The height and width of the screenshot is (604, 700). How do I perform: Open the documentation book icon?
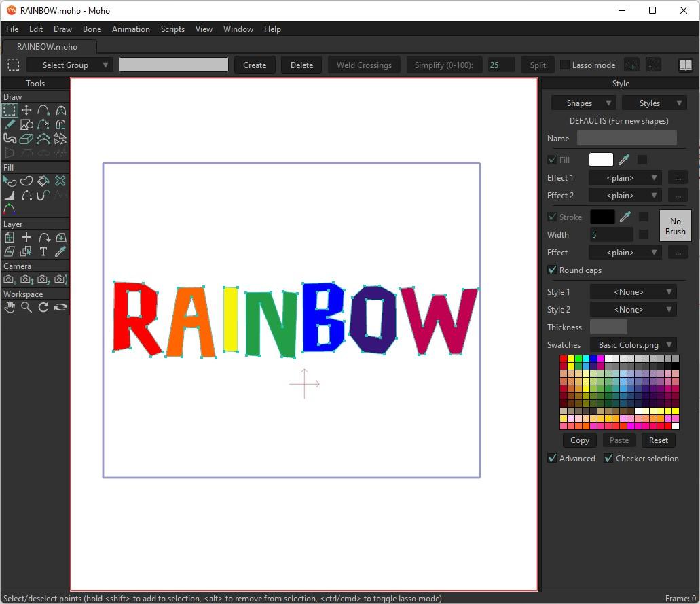(x=685, y=65)
